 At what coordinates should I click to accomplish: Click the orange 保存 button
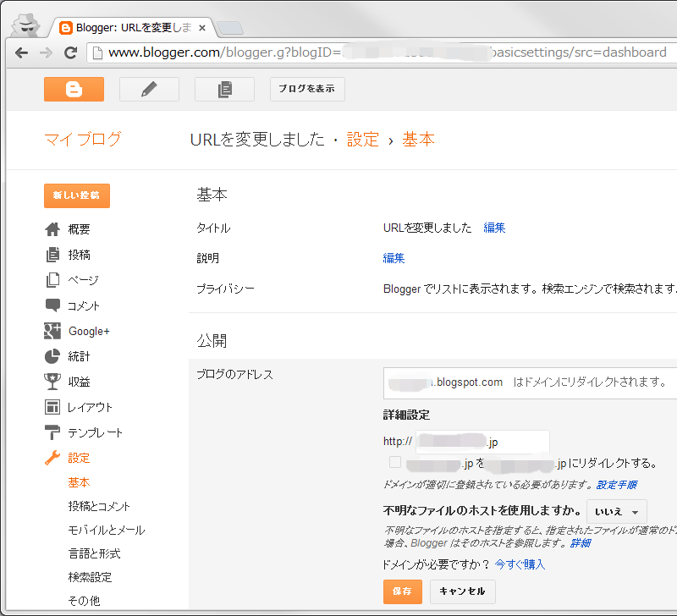pos(403,591)
